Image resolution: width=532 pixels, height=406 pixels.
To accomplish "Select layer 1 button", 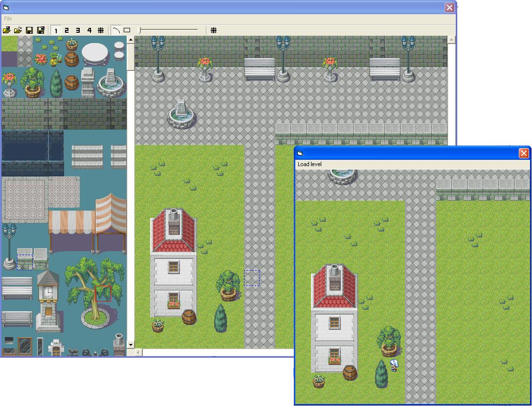I will point(56,30).
